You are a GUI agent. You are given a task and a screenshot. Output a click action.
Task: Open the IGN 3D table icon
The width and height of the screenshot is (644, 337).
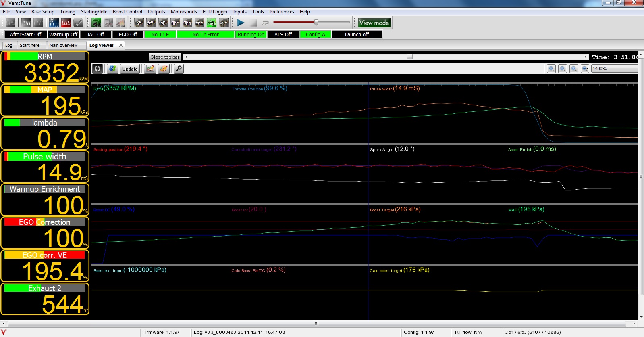click(x=151, y=23)
